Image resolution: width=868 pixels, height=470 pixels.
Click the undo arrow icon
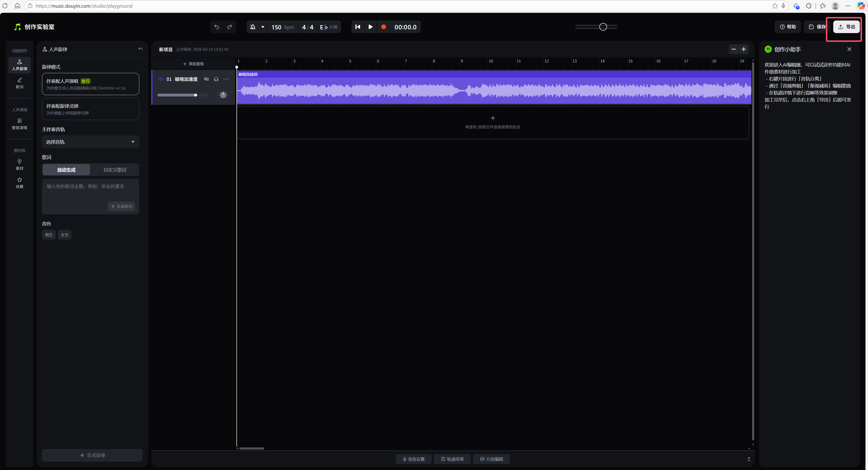point(217,27)
